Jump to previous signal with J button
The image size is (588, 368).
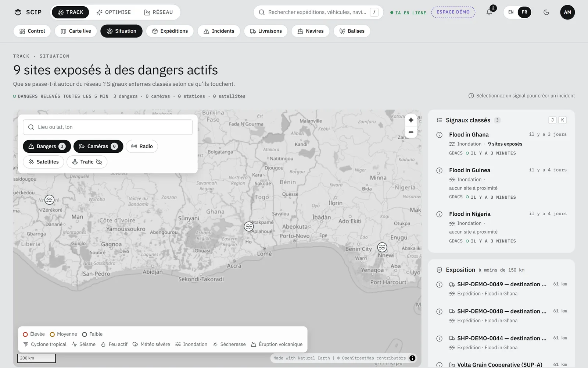(x=552, y=120)
